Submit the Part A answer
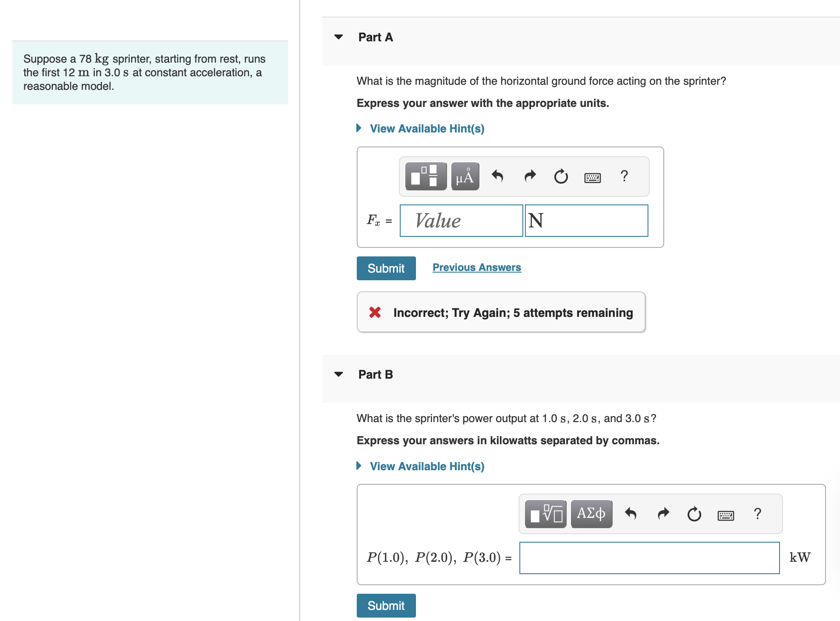The width and height of the screenshot is (840, 621). pos(386,268)
